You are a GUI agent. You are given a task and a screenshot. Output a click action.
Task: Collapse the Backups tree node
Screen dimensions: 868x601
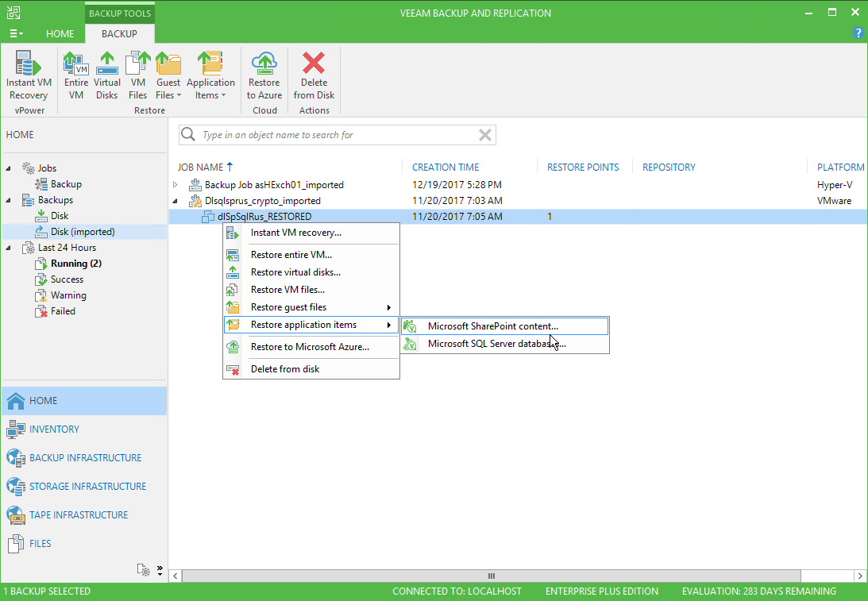8,200
